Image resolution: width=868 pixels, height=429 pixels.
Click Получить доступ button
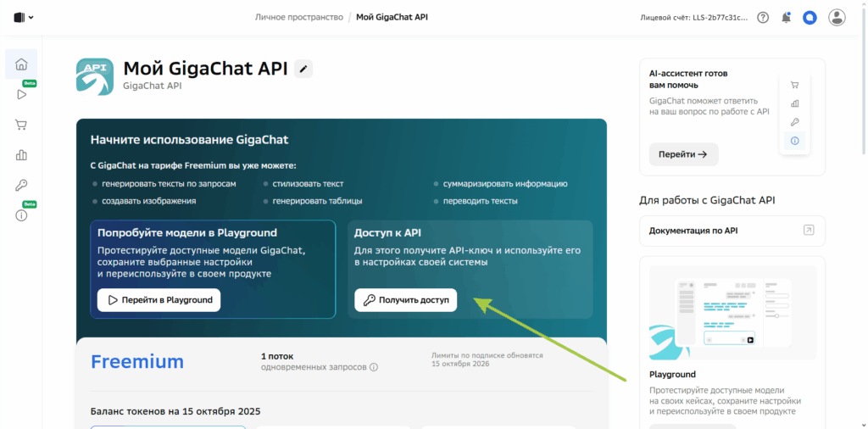tap(405, 300)
